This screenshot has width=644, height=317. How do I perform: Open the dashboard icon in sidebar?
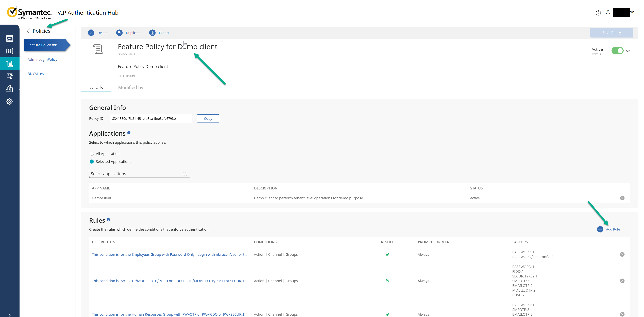coord(9,38)
